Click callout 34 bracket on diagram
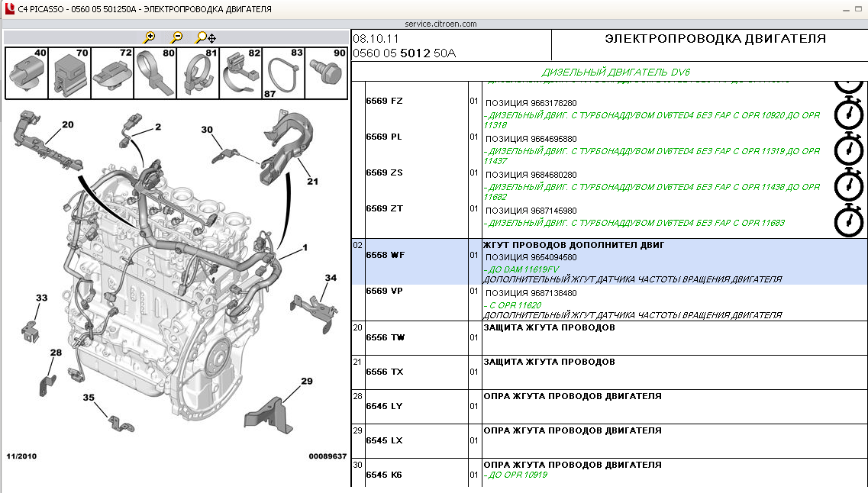 pyautogui.click(x=330, y=278)
